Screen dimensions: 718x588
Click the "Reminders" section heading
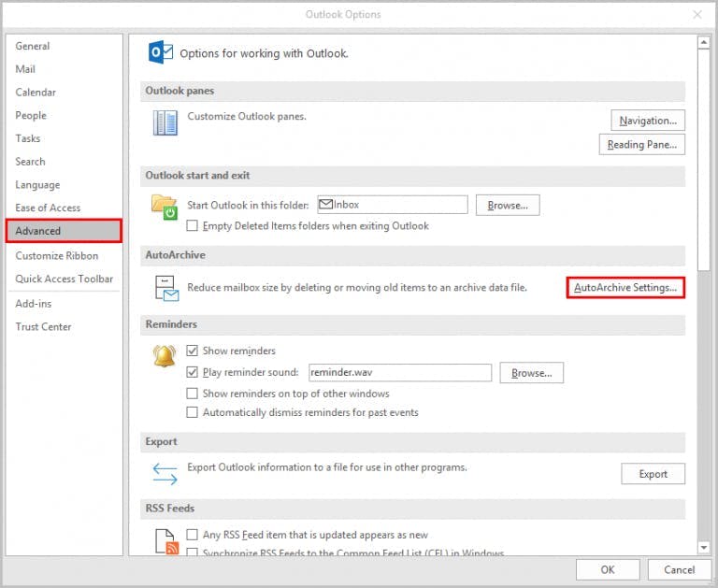tap(171, 324)
